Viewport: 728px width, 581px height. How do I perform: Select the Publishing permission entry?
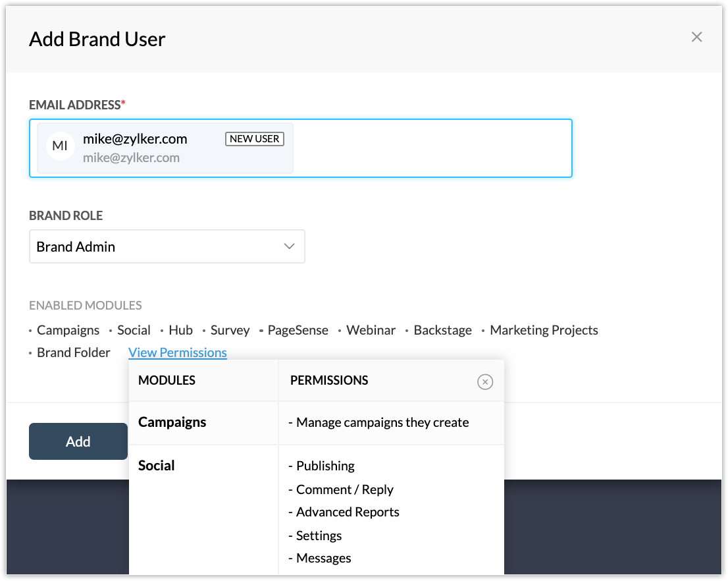click(x=325, y=466)
